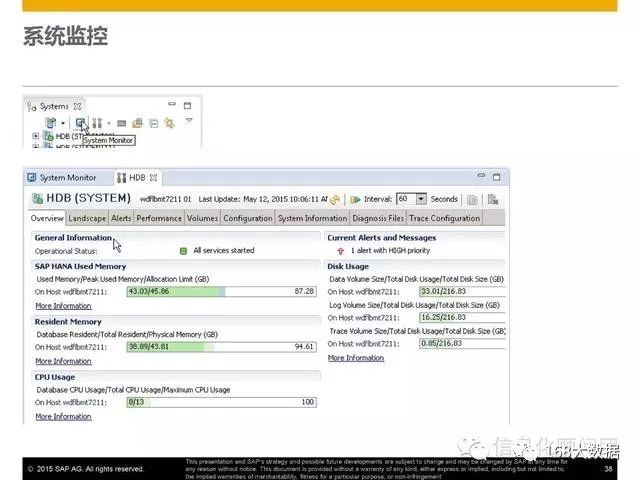The height and width of the screenshot is (480, 640).
Task: Click the red HIGH priority alert icon
Action: point(340,251)
